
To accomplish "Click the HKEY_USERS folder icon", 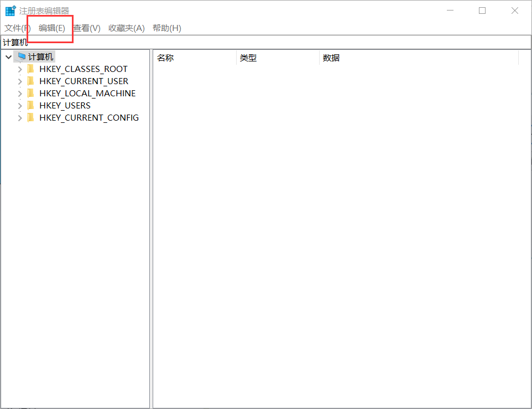I will click(x=30, y=105).
